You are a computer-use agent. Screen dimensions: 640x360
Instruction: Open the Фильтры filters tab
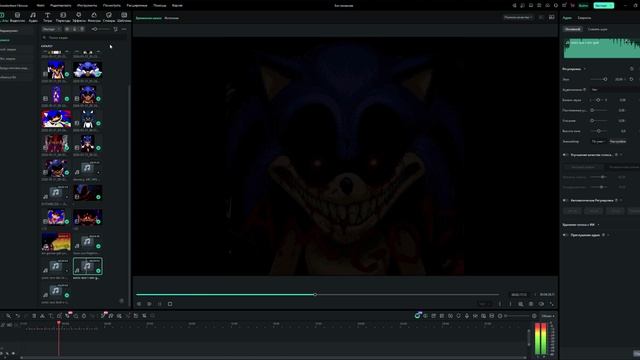pos(94,17)
